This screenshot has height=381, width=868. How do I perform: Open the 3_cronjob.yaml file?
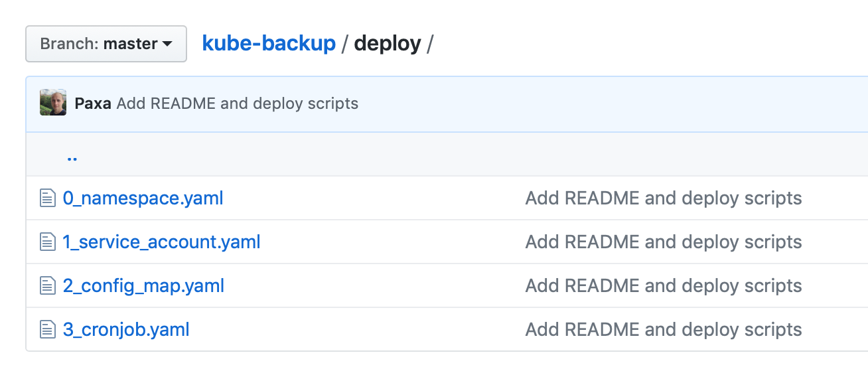pyautogui.click(x=126, y=329)
